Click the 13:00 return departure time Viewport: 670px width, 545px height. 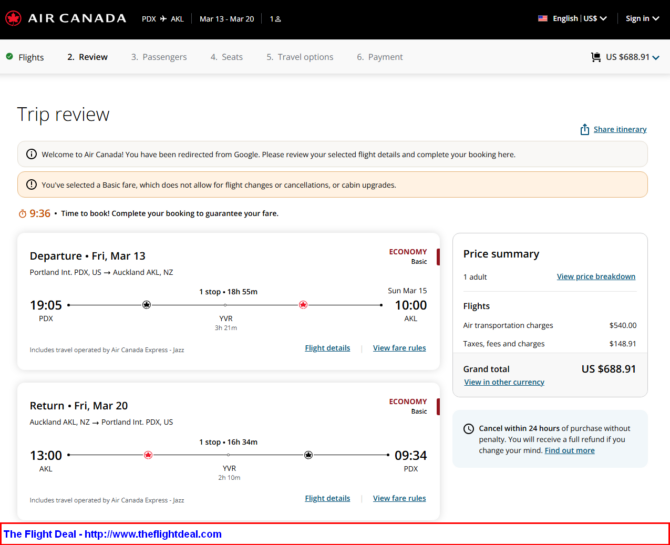click(x=46, y=455)
